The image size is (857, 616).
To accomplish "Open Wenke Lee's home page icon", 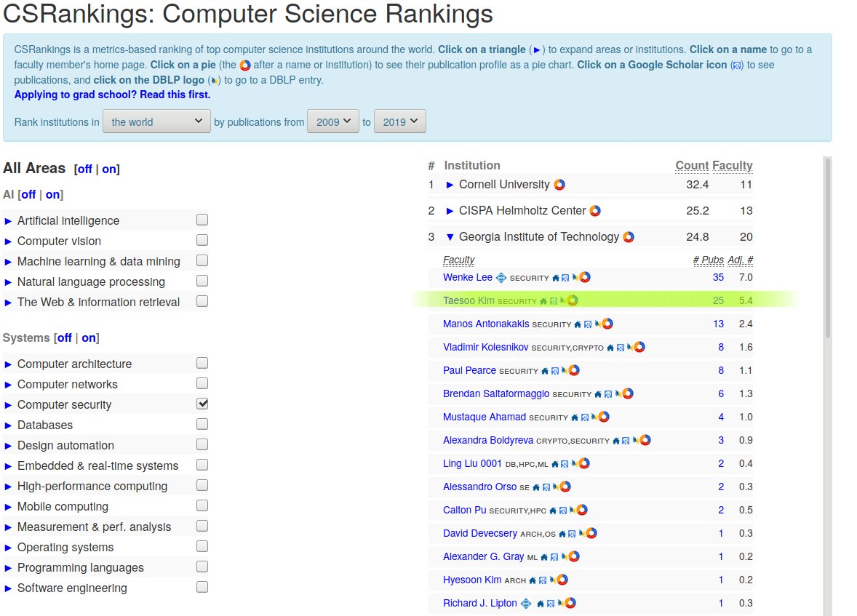I will point(556,279).
